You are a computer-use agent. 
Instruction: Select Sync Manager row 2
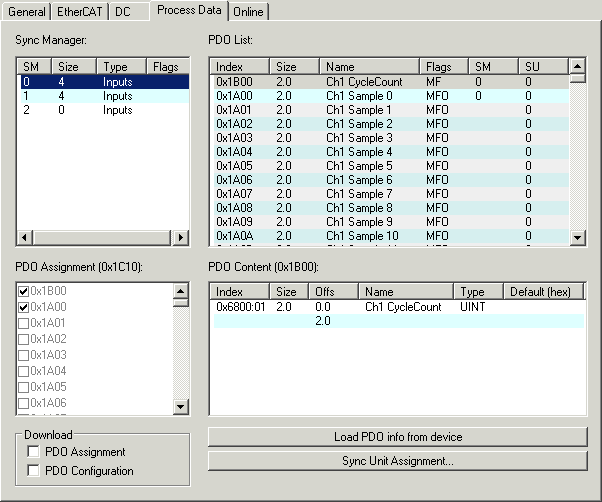click(104, 110)
